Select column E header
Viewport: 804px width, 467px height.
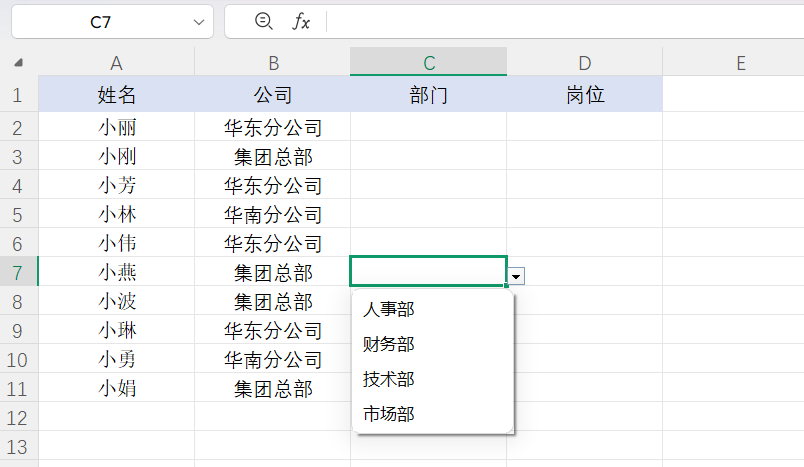740,63
